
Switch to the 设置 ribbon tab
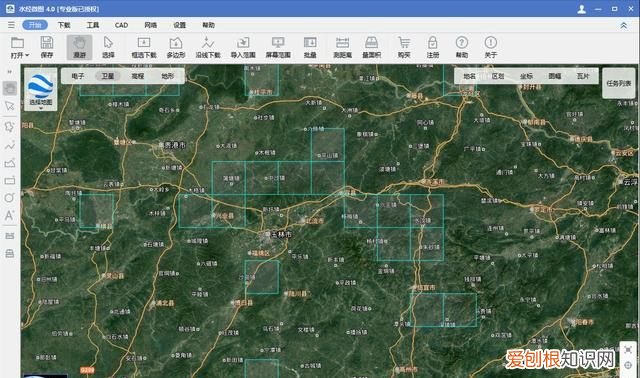[x=180, y=25]
